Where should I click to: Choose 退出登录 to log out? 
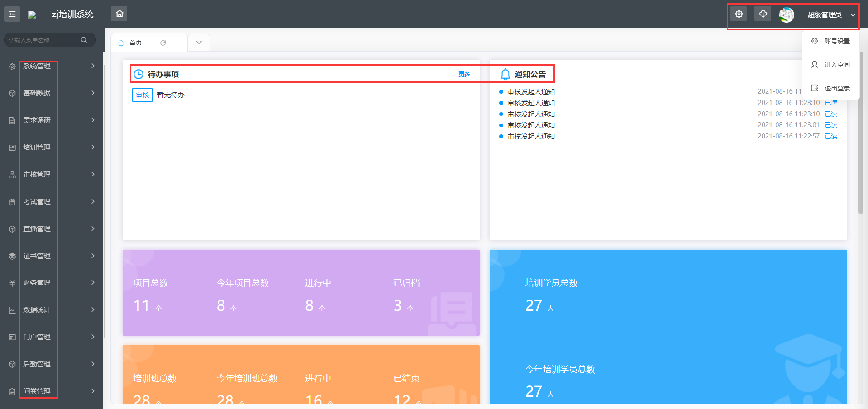point(837,88)
